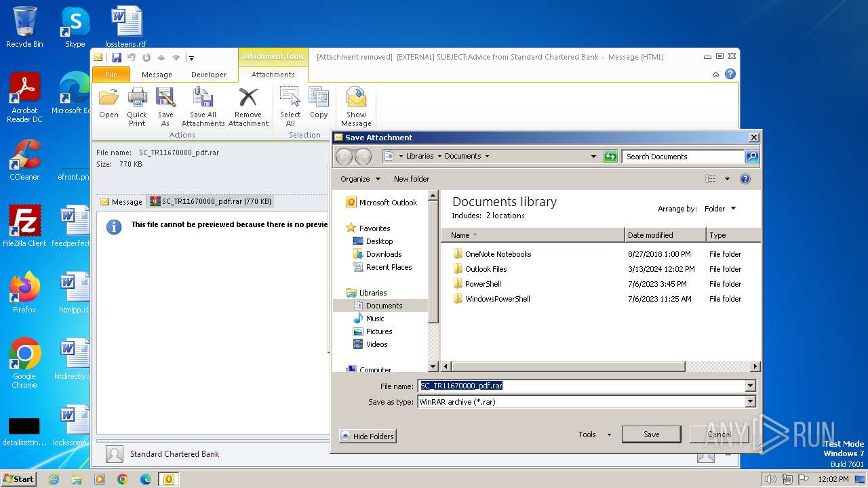
Task: Click New folder in the dialog toolbar
Action: point(412,179)
